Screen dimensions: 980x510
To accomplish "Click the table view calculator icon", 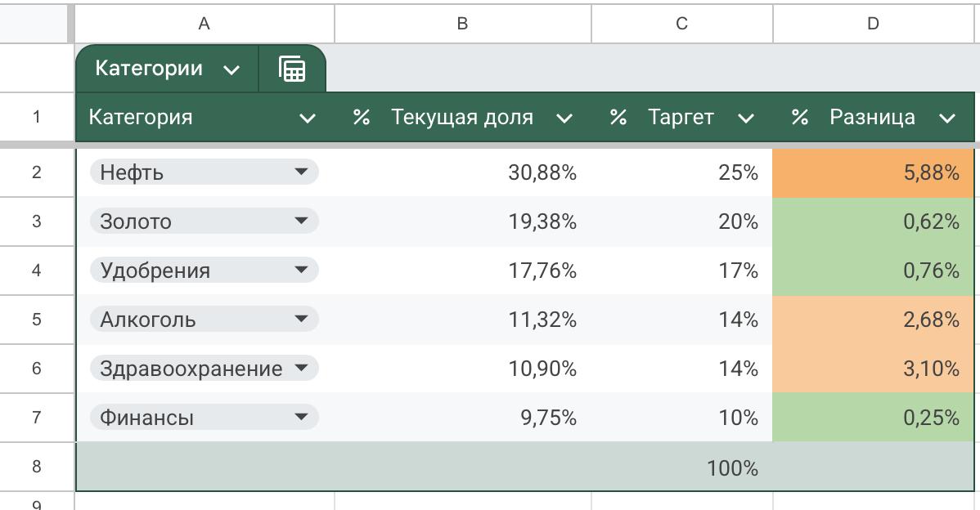I will point(292,69).
